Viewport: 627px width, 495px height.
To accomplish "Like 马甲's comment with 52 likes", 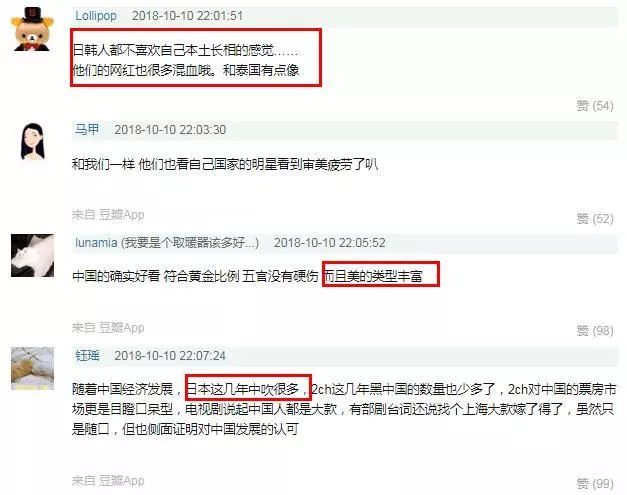I will [595, 218].
